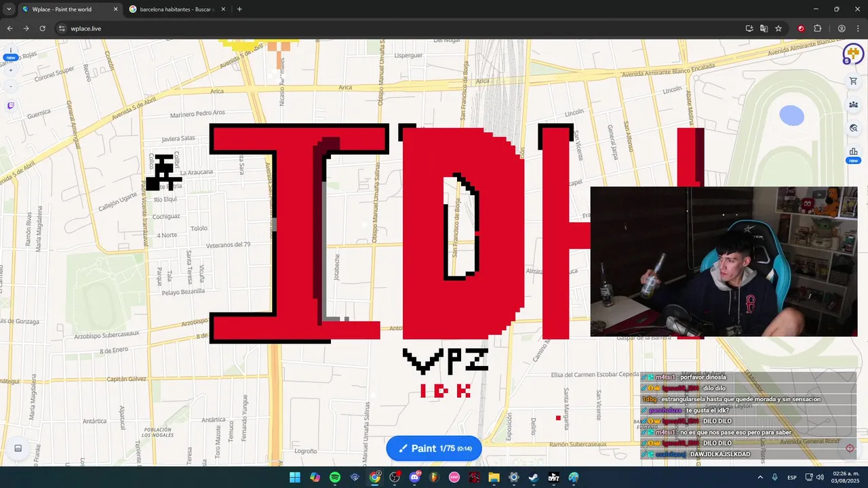Open Spotify from the taskbar

(x=335, y=477)
